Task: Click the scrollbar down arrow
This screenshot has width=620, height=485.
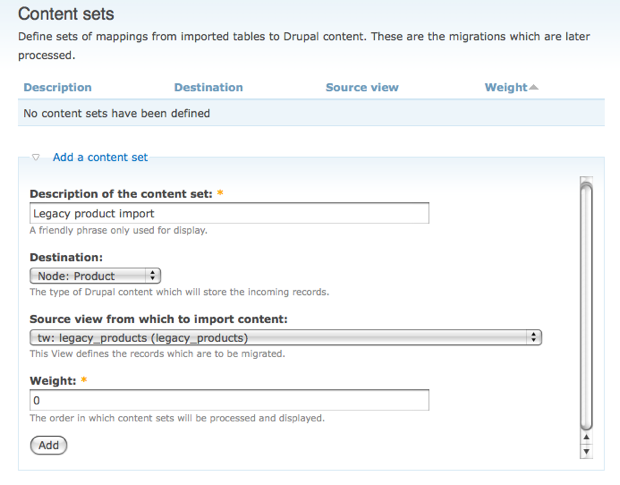Action: [x=586, y=451]
